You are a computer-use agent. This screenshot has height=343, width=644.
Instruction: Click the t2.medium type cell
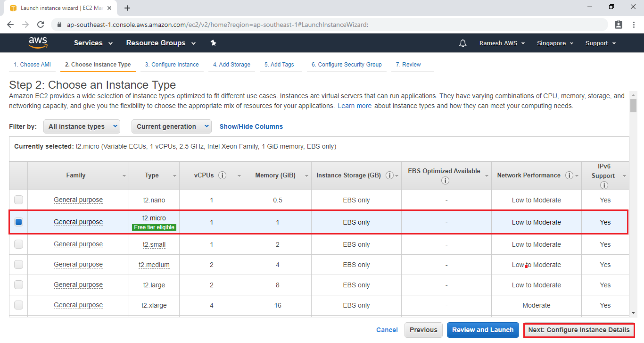154,265
